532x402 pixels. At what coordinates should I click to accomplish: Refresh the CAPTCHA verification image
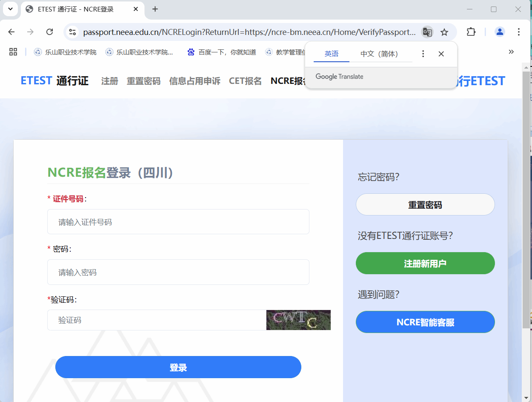tap(298, 320)
